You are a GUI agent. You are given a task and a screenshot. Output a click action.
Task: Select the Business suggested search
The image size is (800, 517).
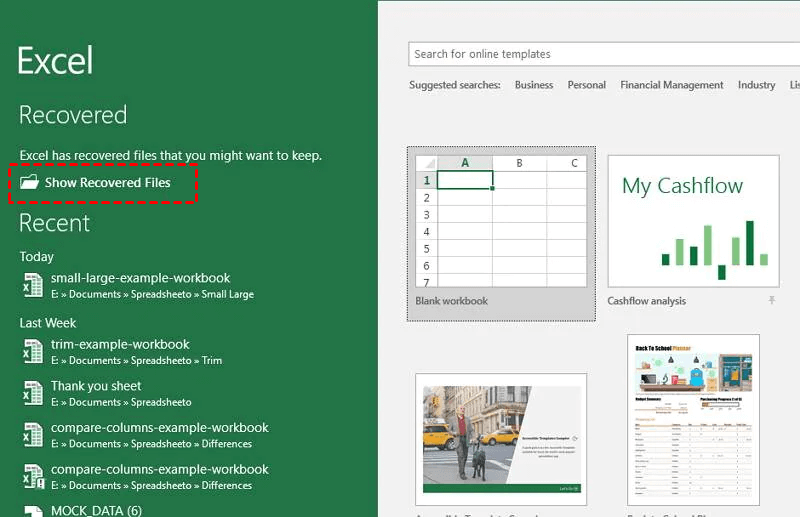click(x=534, y=85)
